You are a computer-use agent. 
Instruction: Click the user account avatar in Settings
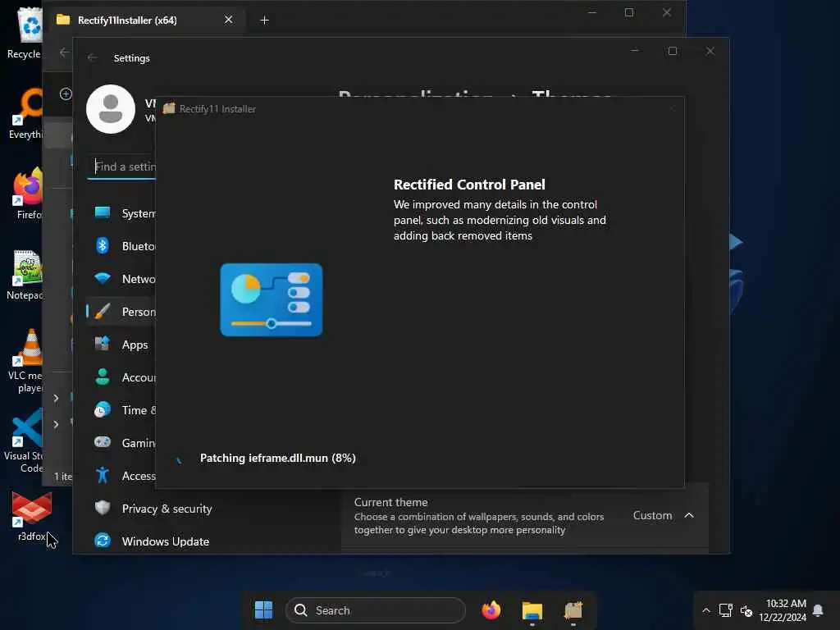[111, 109]
